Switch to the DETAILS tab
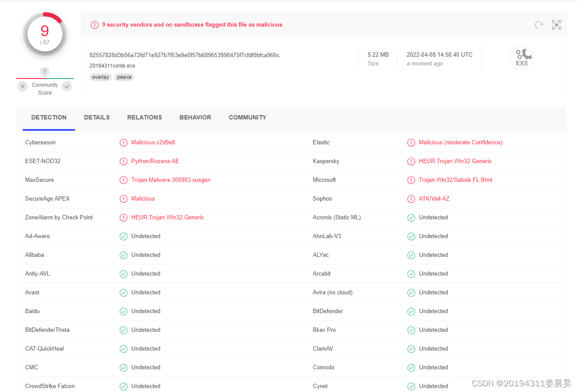The height and width of the screenshot is (392, 578). click(97, 118)
